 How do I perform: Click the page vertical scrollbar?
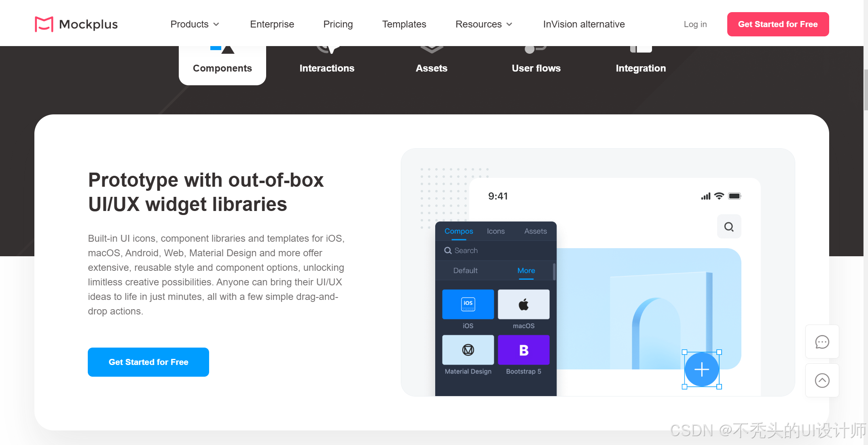pyautogui.click(x=866, y=90)
